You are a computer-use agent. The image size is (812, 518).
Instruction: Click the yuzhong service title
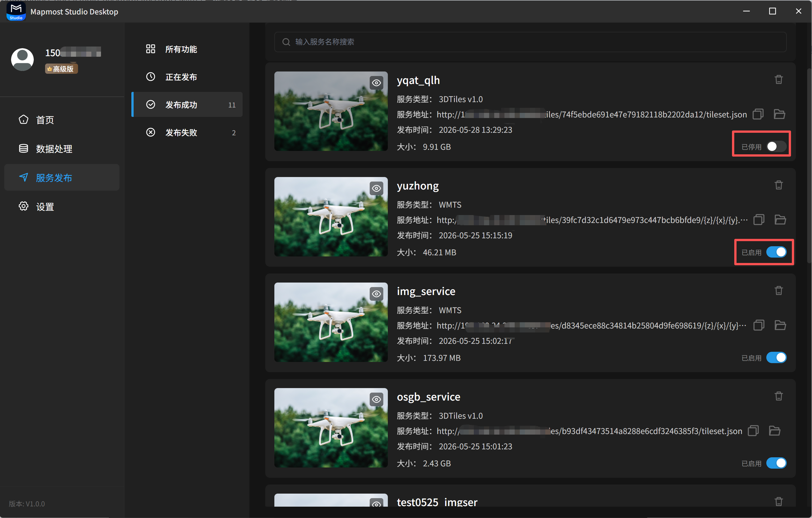click(x=418, y=186)
